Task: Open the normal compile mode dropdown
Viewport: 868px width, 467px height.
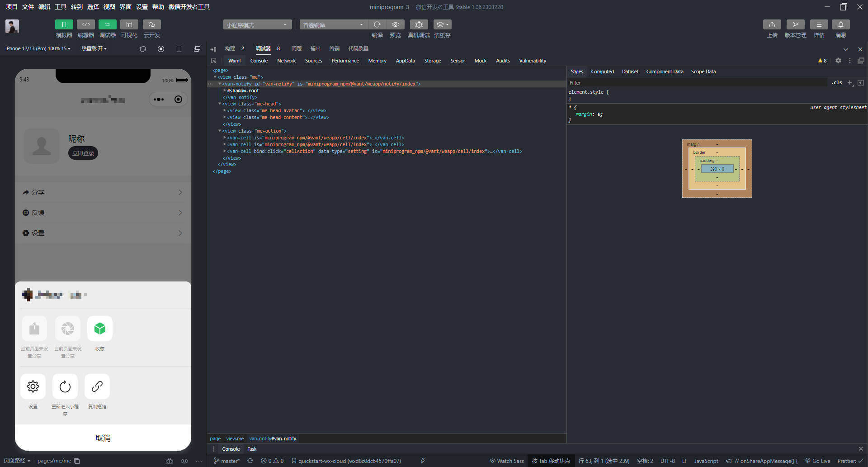Action: click(334, 24)
